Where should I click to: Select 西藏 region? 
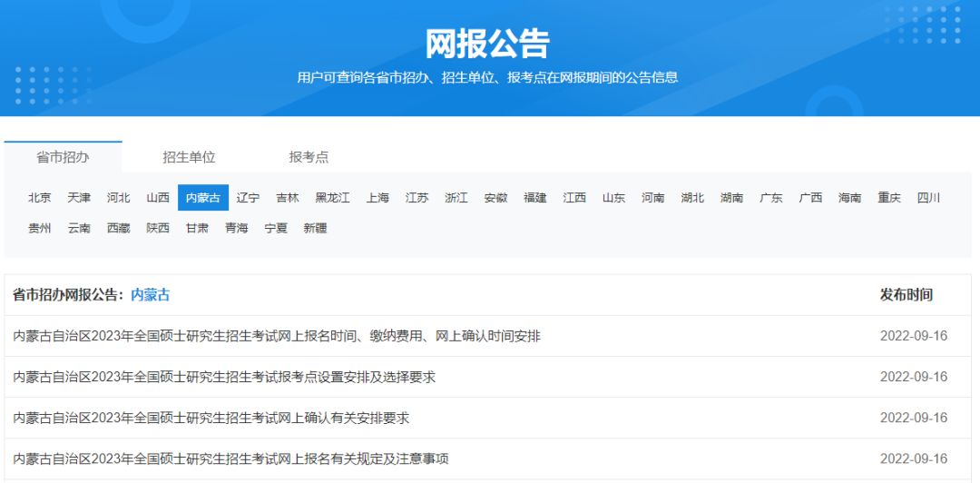click(x=118, y=229)
